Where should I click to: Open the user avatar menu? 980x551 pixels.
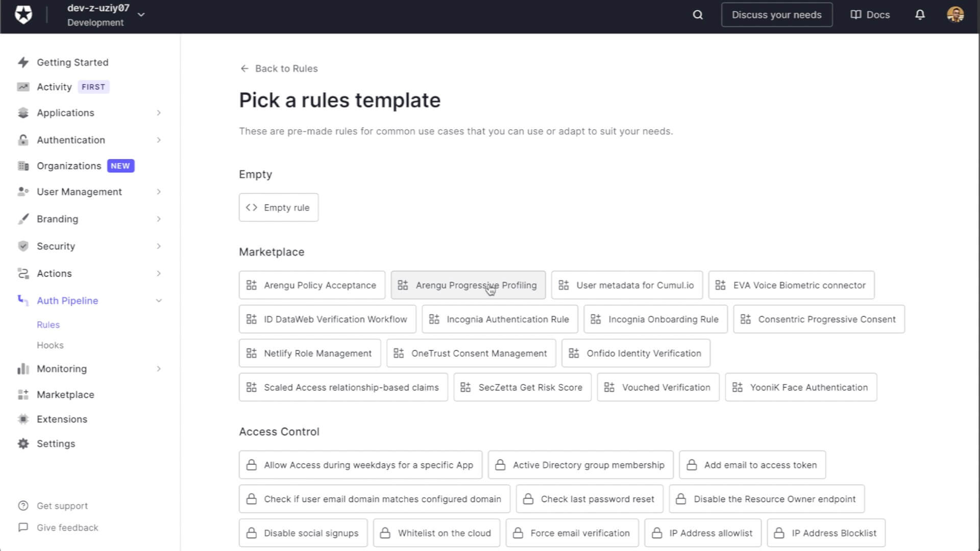955,15
